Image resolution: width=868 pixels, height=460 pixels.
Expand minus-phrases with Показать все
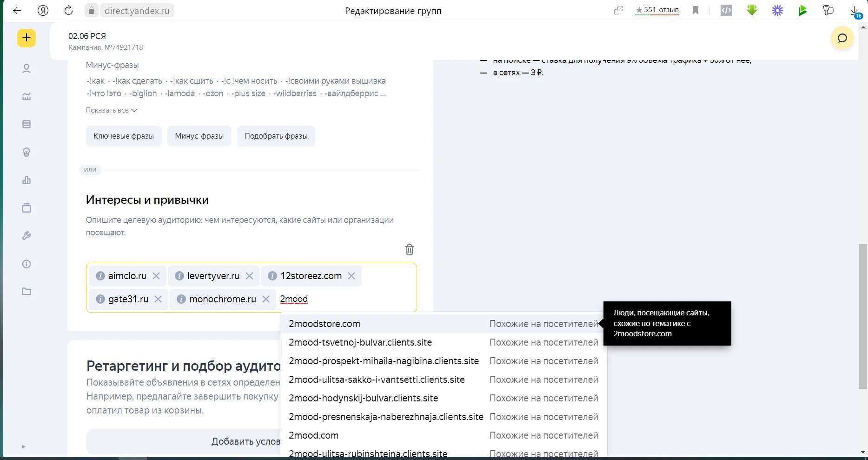pyautogui.click(x=112, y=110)
